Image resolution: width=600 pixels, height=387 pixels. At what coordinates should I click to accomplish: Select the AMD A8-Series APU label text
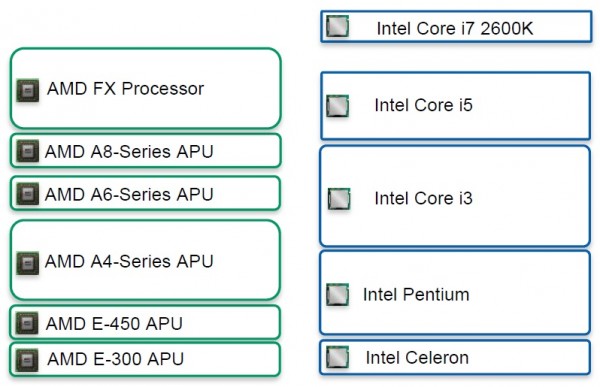[x=129, y=152]
